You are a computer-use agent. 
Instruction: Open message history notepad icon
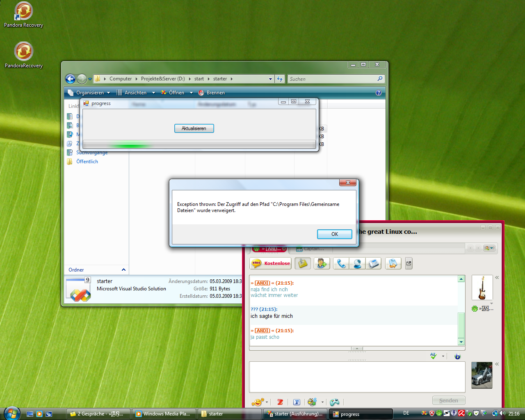point(303,263)
